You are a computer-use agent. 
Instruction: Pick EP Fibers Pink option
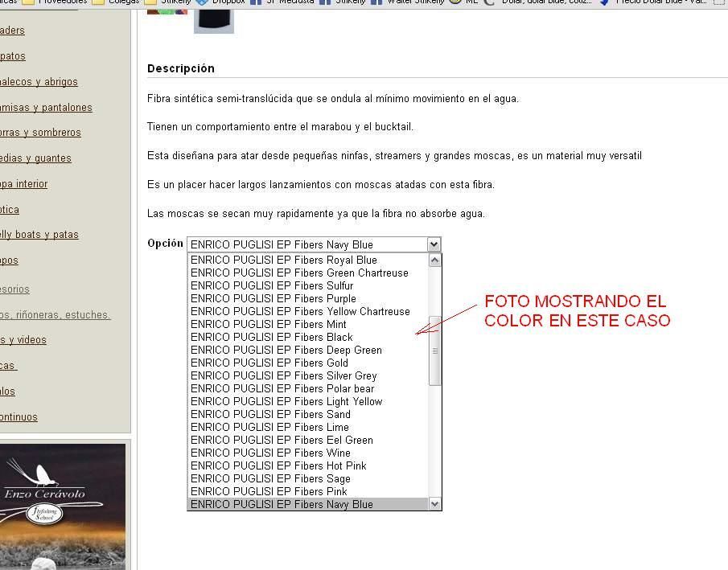click(x=308, y=491)
